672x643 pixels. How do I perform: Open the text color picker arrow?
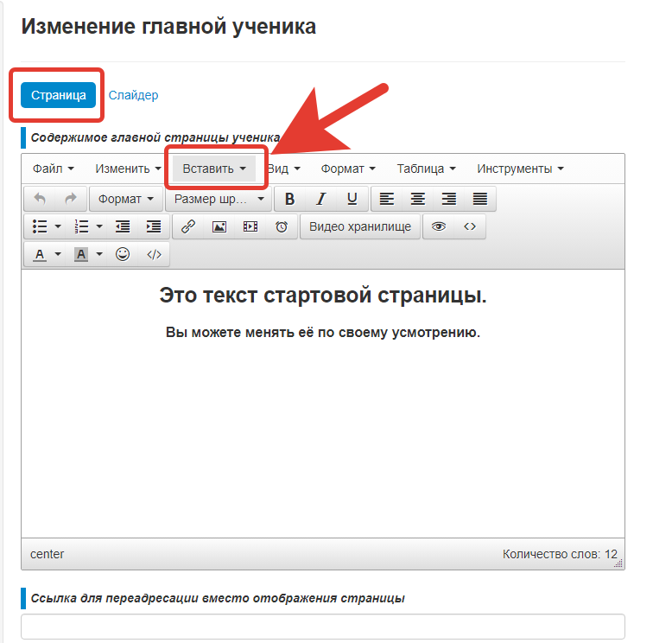click(x=58, y=254)
